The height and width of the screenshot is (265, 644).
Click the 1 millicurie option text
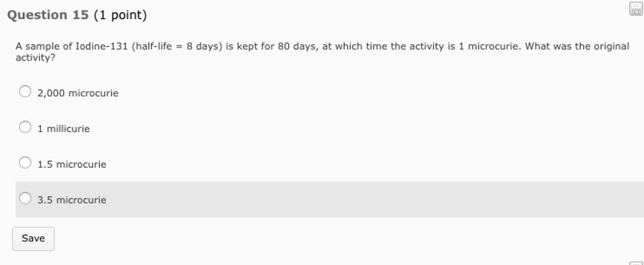coord(63,128)
